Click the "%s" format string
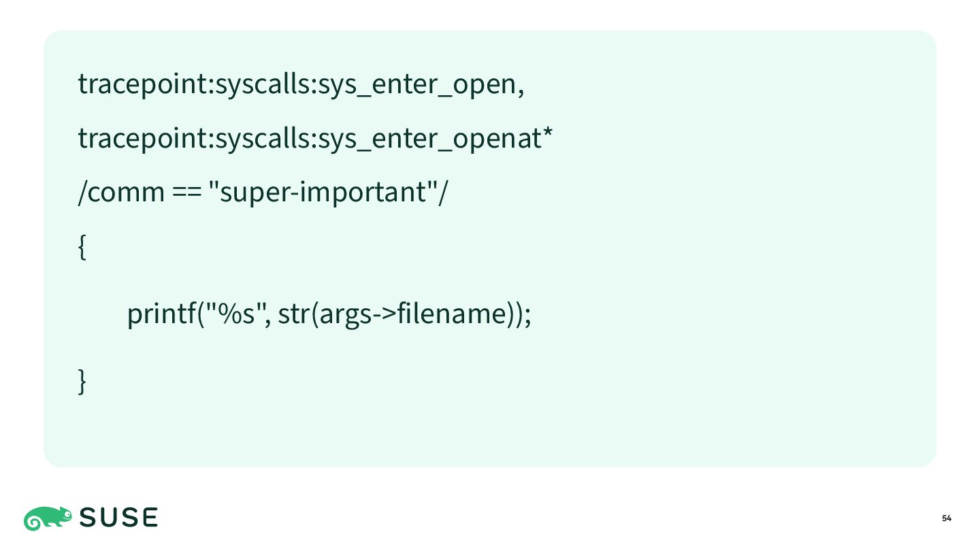The height and width of the screenshot is (551, 980). (234, 314)
